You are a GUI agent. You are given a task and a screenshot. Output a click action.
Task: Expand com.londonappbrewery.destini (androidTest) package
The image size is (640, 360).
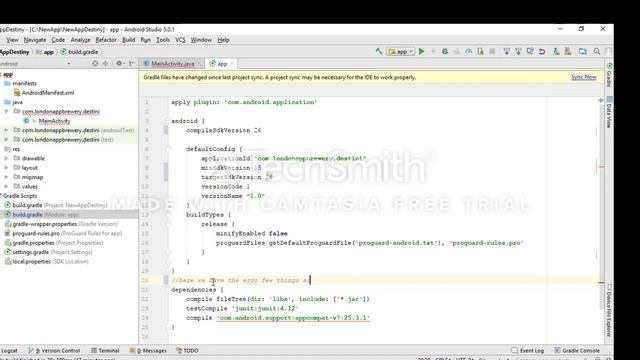[x=7, y=130]
